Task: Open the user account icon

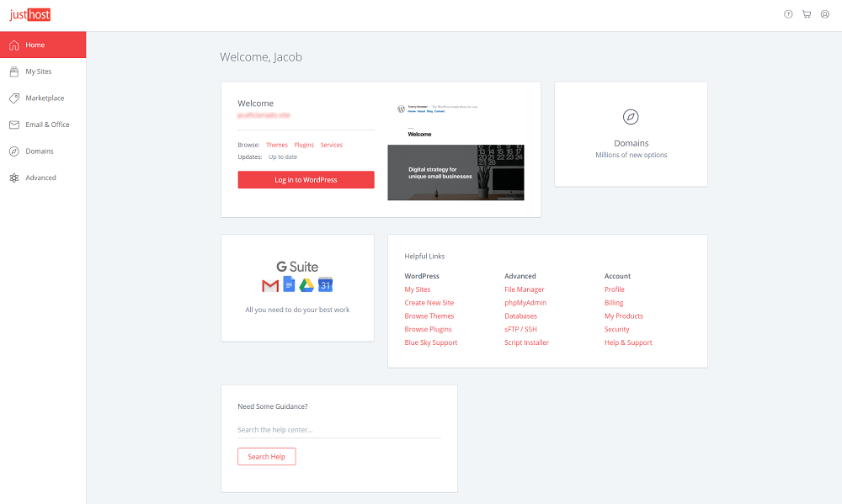Action: pos(825,14)
